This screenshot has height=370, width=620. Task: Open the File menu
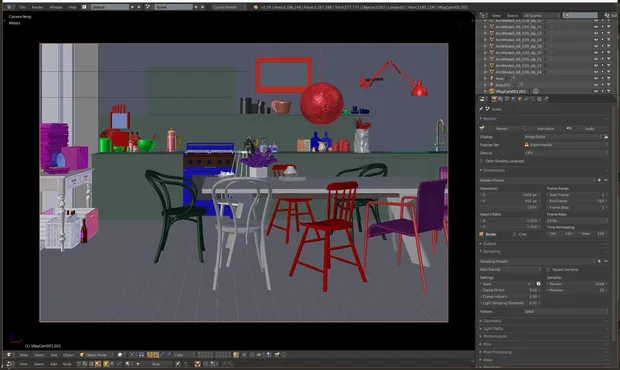click(23, 7)
